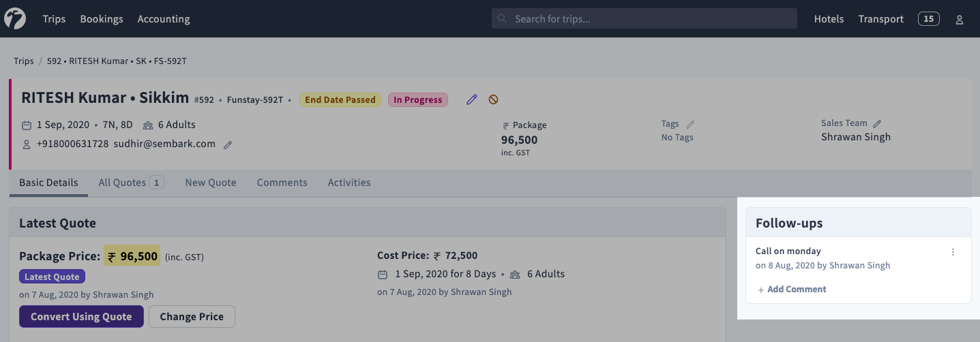Click the pencil icon to edit trip

point(472,99)
